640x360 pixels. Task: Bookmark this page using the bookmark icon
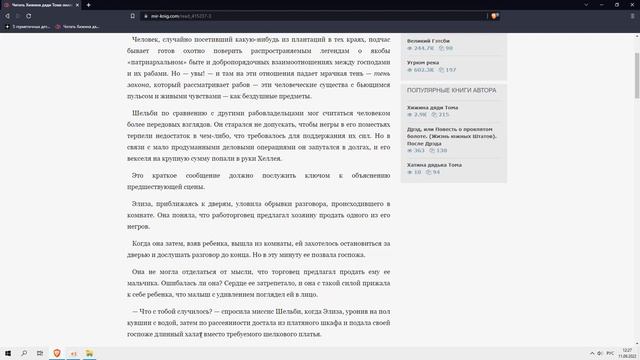(x=133, y=16)
